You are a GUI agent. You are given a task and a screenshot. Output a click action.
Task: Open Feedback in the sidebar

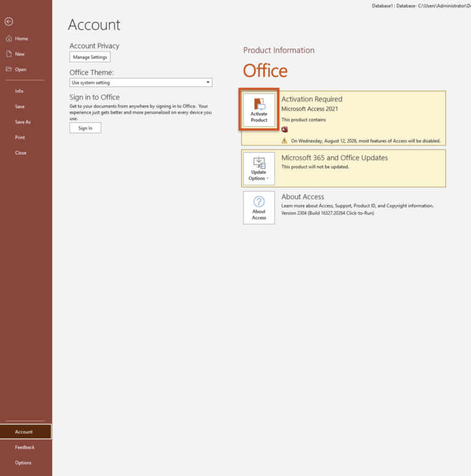[26, 447]
